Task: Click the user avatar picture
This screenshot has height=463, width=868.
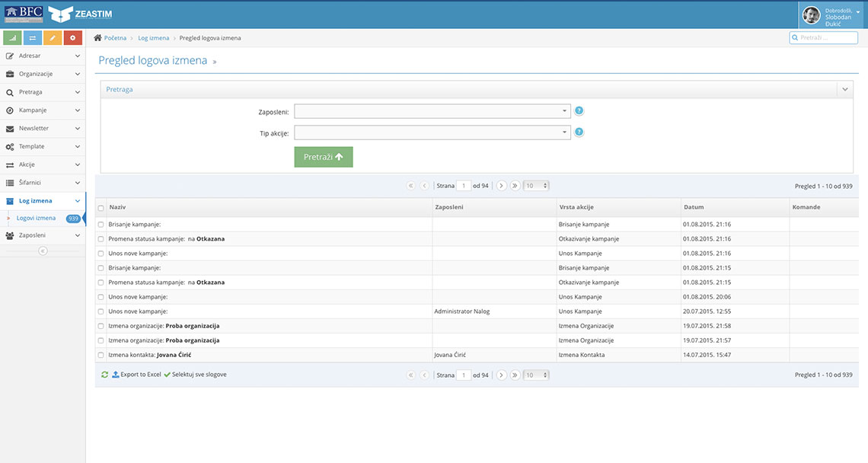Action: coord(812,15)
